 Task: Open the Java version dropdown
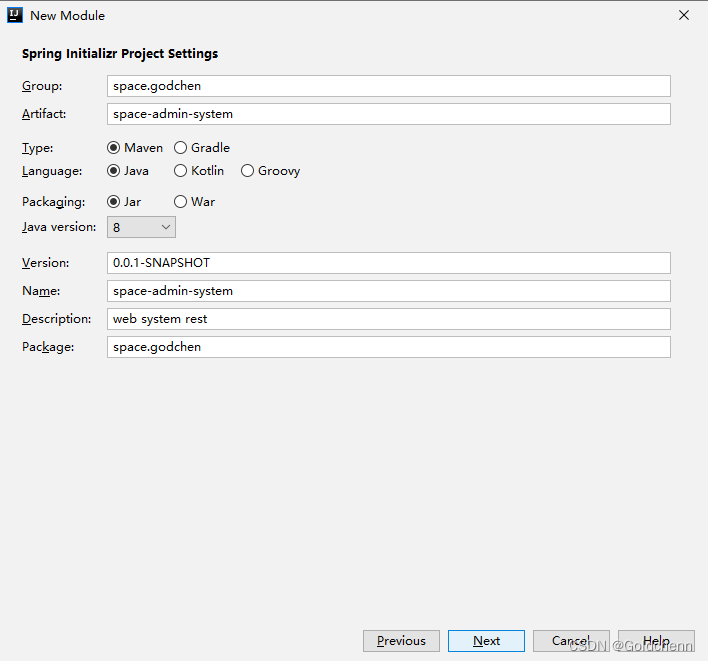point(141,227)
